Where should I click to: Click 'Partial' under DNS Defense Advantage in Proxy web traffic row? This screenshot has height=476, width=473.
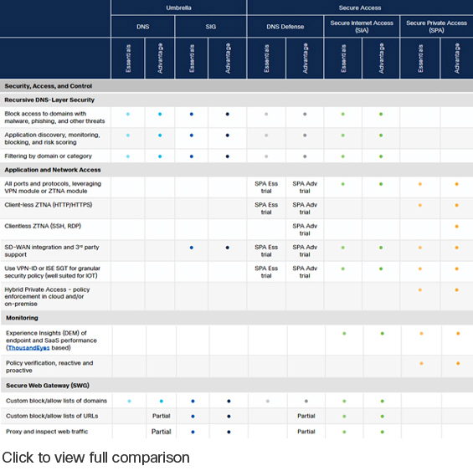tap(306, 432)
